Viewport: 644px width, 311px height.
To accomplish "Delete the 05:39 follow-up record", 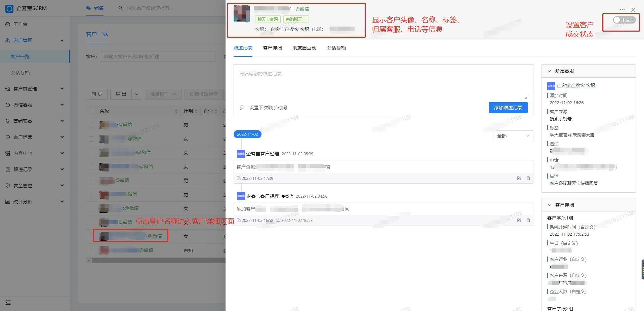I will (x=528, y=178).
